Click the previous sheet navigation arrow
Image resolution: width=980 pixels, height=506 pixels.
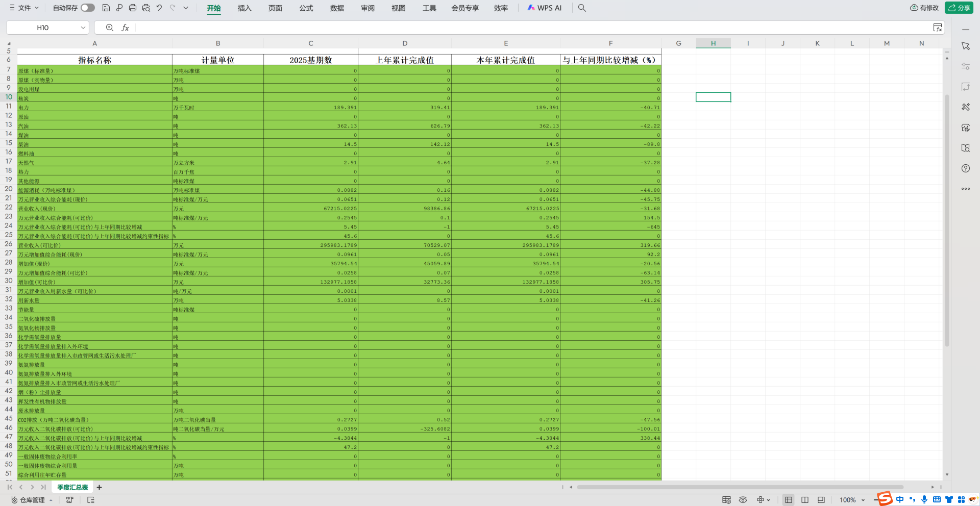21,488
